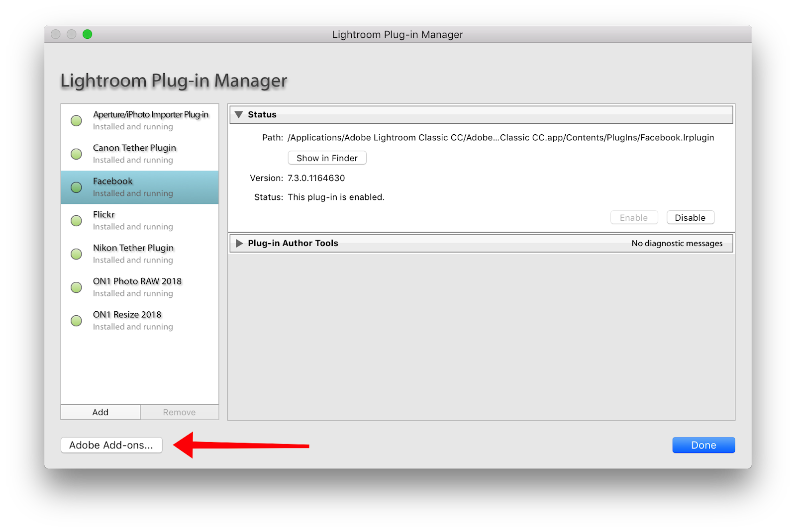Click the Disable plug-in button
The image size is (796, 532).
690,218
